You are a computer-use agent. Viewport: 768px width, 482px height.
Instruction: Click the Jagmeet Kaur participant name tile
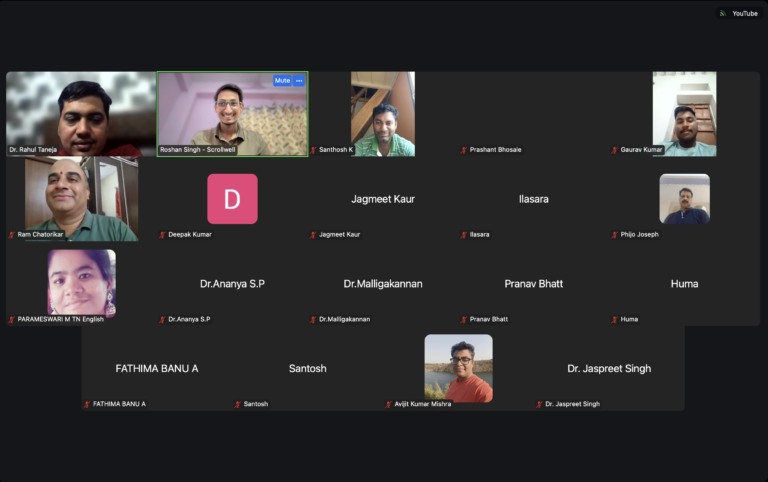[383, 199]
